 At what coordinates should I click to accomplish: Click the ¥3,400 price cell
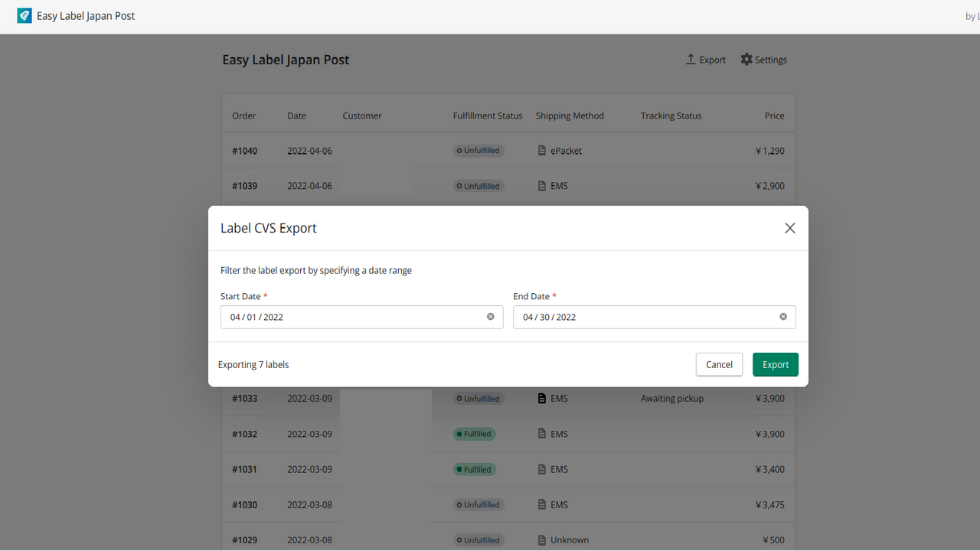[770, 469]
